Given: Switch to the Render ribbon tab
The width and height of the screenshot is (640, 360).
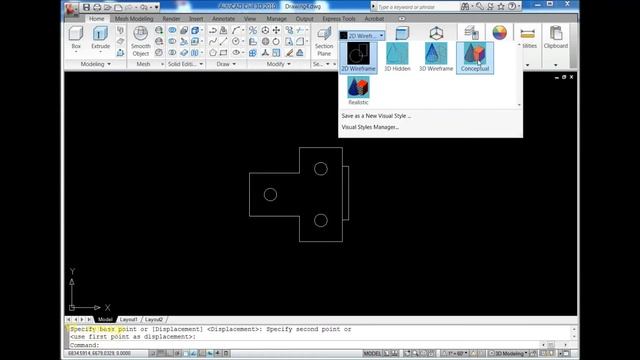Looking at the screenshot, I should 171,19.
